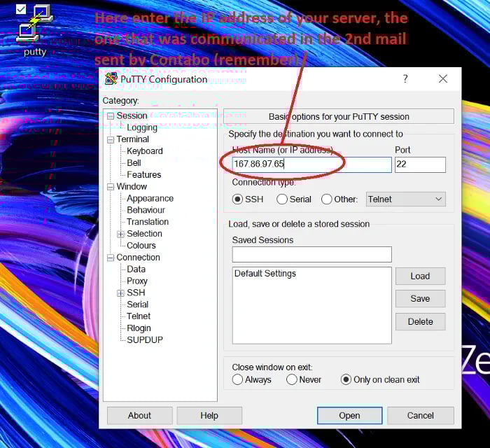490x448 pixels.
Task: Open the Keyboard settings category
Action: (x=145, y=151)
